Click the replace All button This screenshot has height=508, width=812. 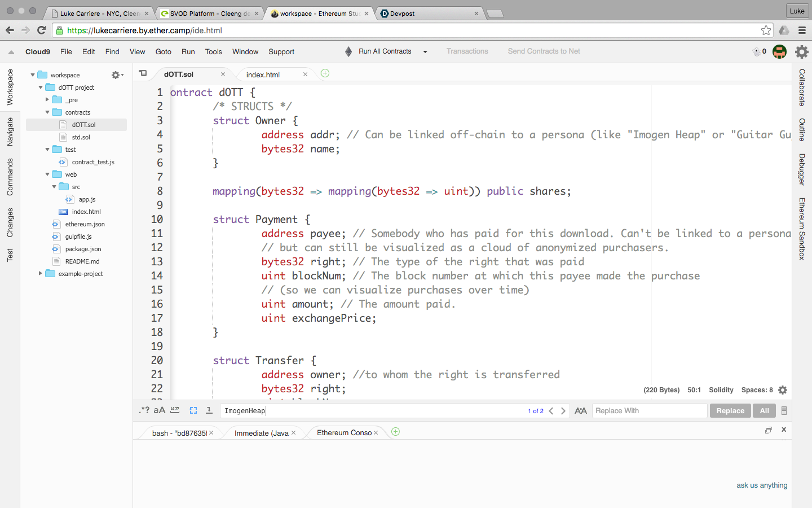[x=764, y=411]
